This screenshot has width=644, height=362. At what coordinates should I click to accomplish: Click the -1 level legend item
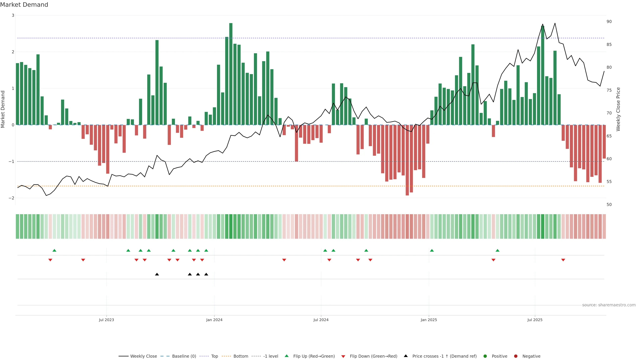coord(271,356)
